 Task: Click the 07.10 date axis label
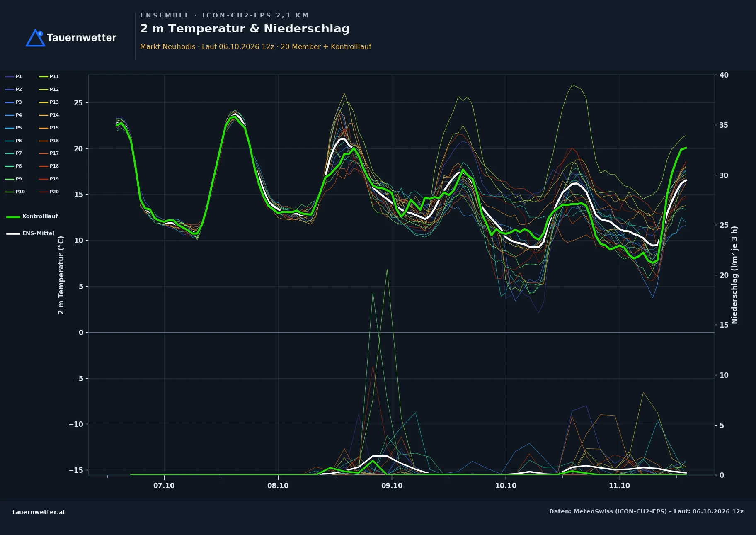pos(164,486)
